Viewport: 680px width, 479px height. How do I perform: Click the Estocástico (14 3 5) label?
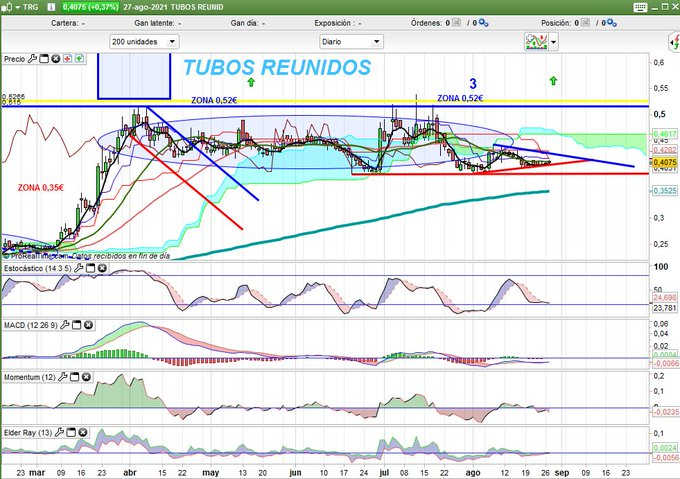(x=37, y=269)
